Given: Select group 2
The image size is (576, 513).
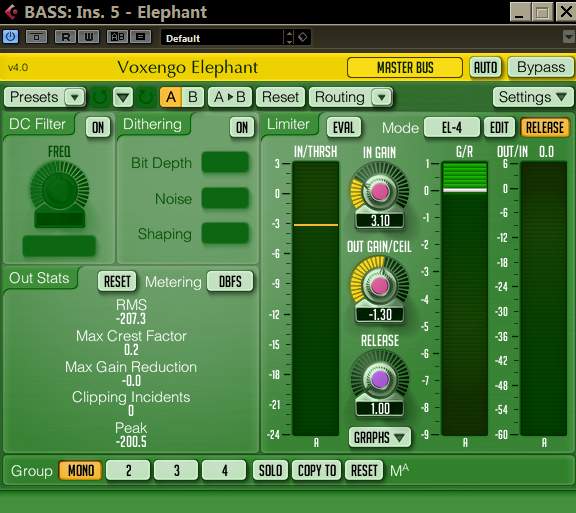Looking at the screenshot, I should tap(128, 470).
